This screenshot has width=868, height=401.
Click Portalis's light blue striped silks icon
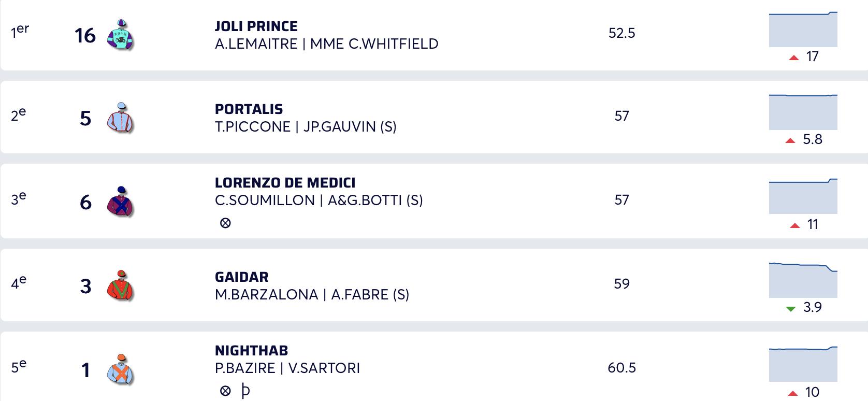(x=120, y=118)
